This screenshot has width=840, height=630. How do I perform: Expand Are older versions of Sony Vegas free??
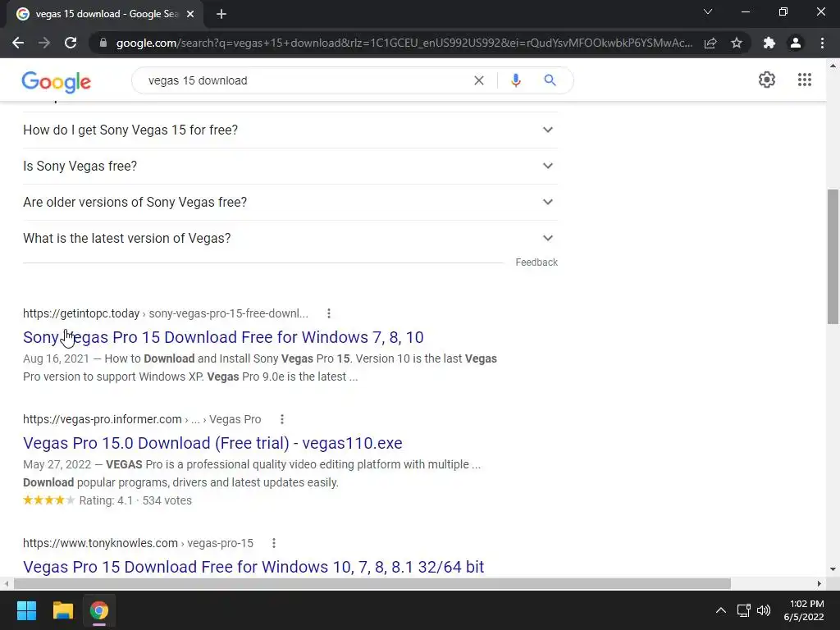click(290, 202)
